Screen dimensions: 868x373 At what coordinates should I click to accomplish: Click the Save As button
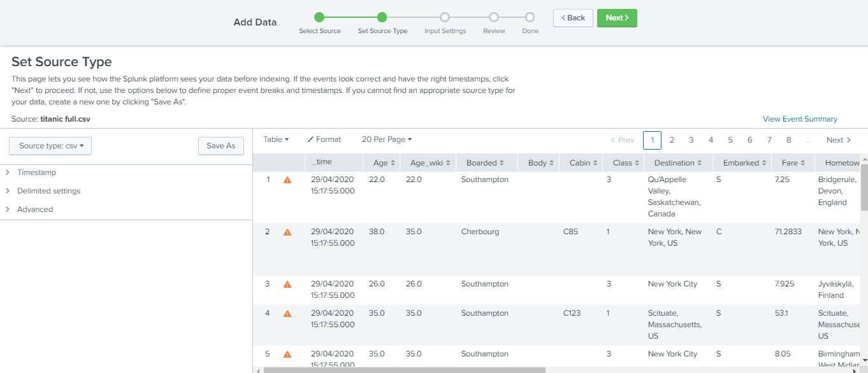coord(221,146)
